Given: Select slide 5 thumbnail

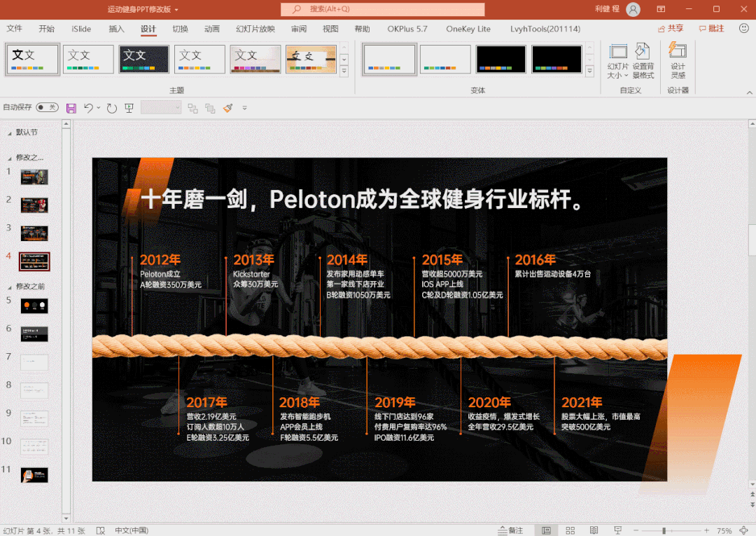Looking at the screenshot, I should (x=34, y=306).
